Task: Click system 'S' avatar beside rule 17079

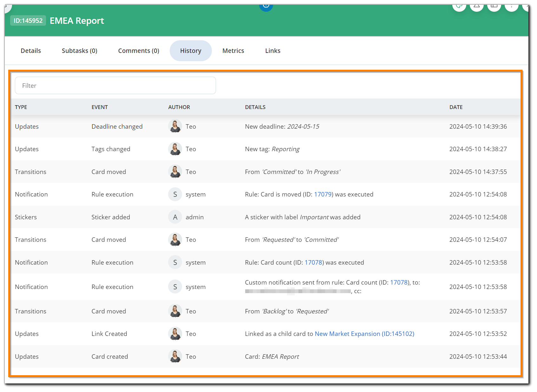Action: pos(175,194)
